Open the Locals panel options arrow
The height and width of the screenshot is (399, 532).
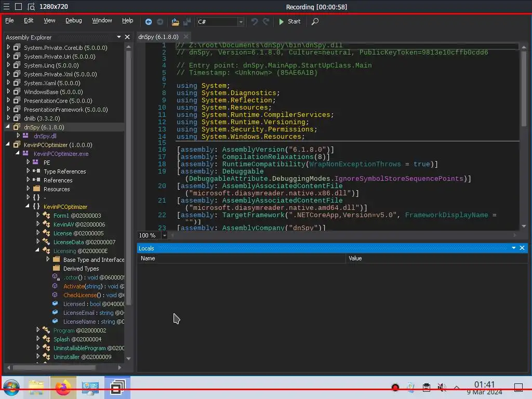(514, 248)
